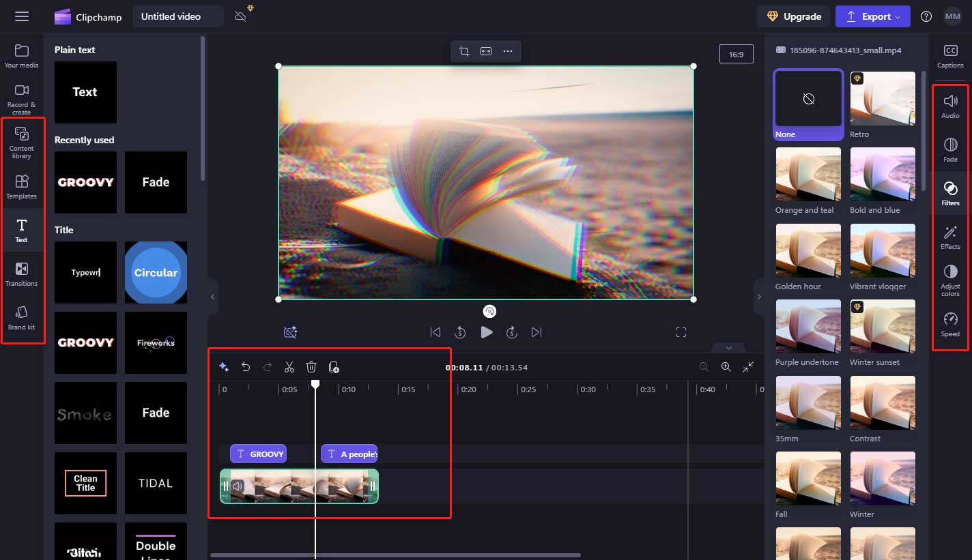
Task: Click the horizontal timeline scrollbar
Action: point(396,555)
